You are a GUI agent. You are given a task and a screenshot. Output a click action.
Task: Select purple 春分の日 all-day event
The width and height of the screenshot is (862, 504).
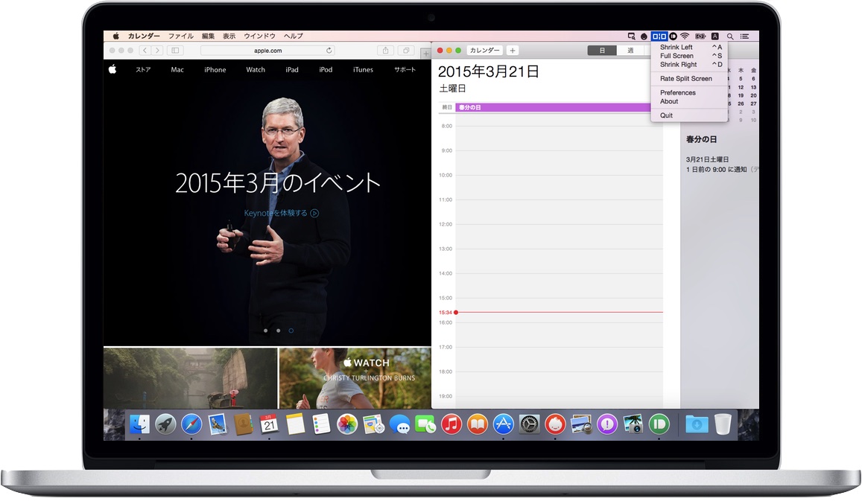coord(553,107)
